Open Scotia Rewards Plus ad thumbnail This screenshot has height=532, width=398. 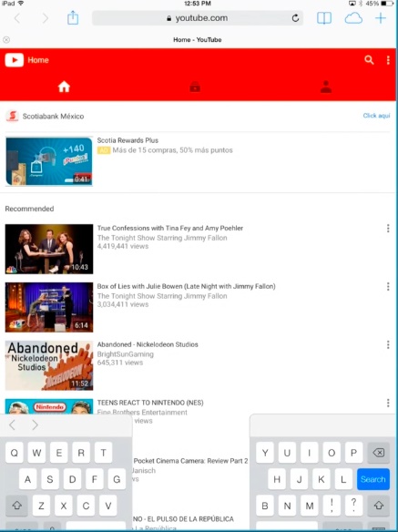click(49, 161)
